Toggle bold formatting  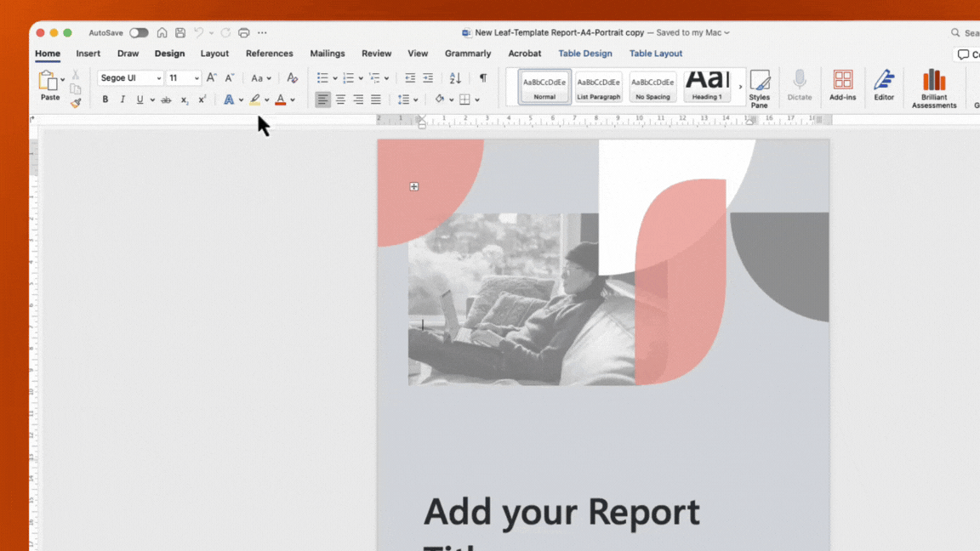click(x=105, y=99)
